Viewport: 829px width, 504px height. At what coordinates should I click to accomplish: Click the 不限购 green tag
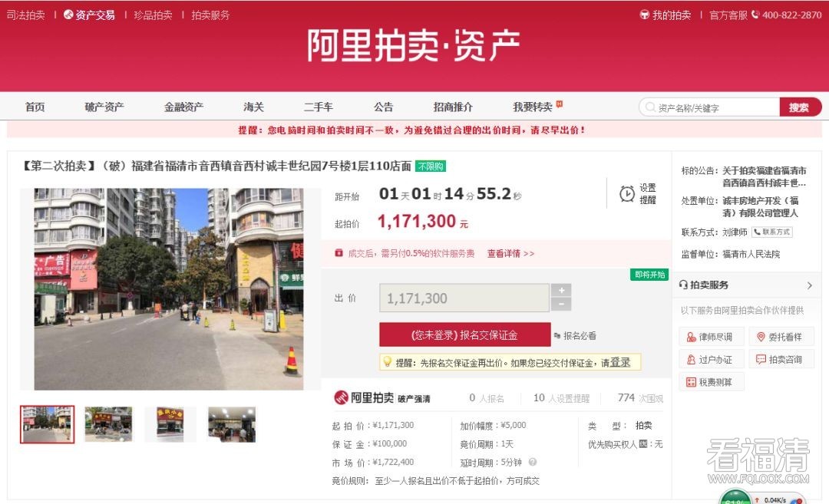[x=431, y=166]
